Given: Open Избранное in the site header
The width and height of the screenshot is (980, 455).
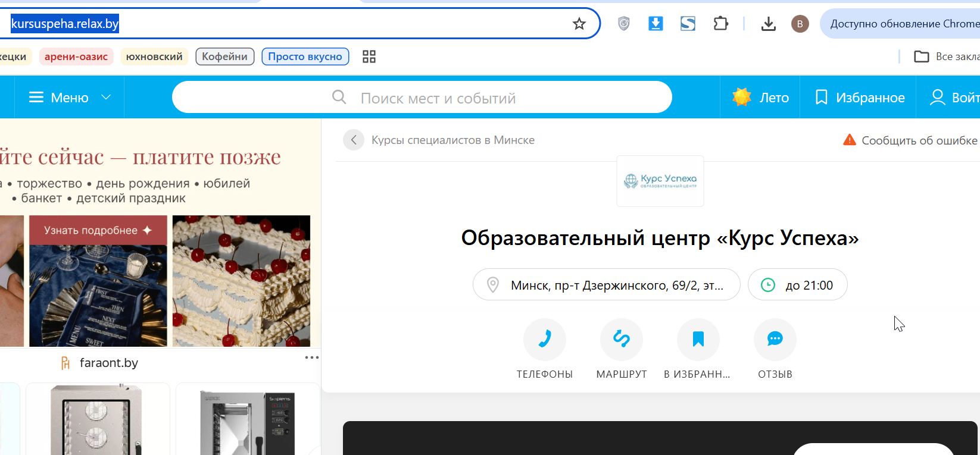Looking at the screenshot, I should (x=860, y=97).
